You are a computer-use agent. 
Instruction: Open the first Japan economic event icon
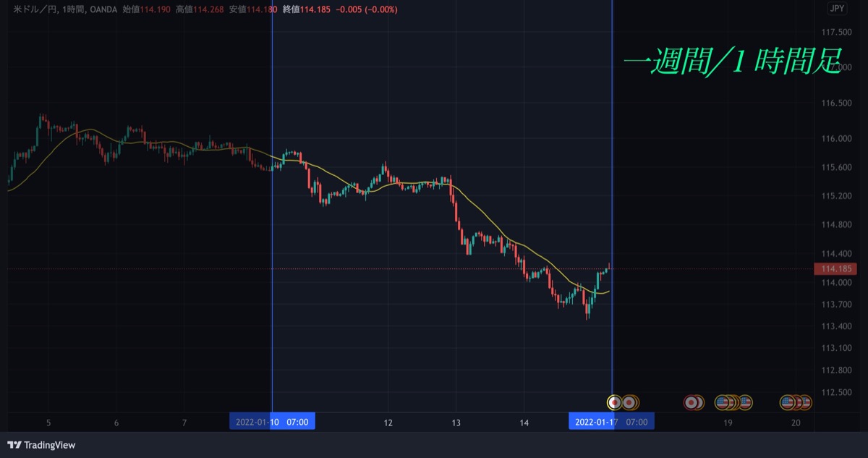pyautogui.click(x=614, y=402)
